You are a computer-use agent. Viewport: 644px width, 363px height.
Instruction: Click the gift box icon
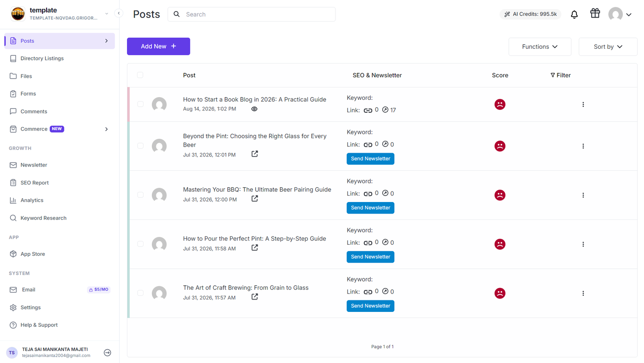click(595, 13)
